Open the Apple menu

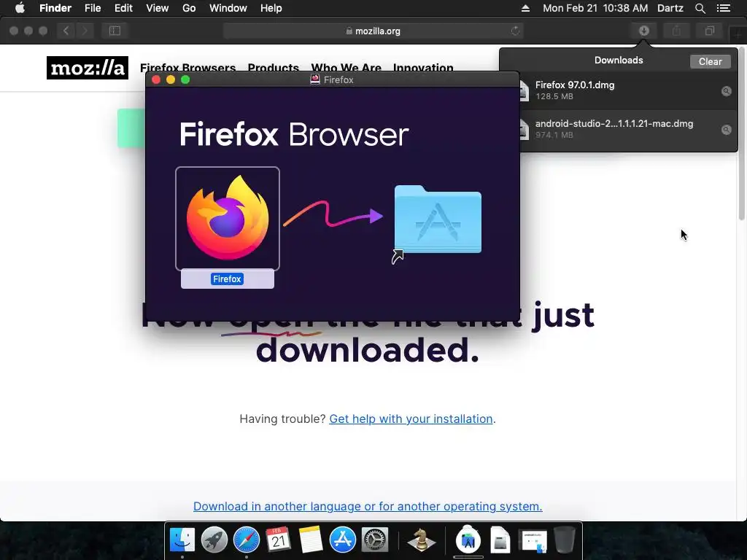pyautogui.click(x=20, y=8)
